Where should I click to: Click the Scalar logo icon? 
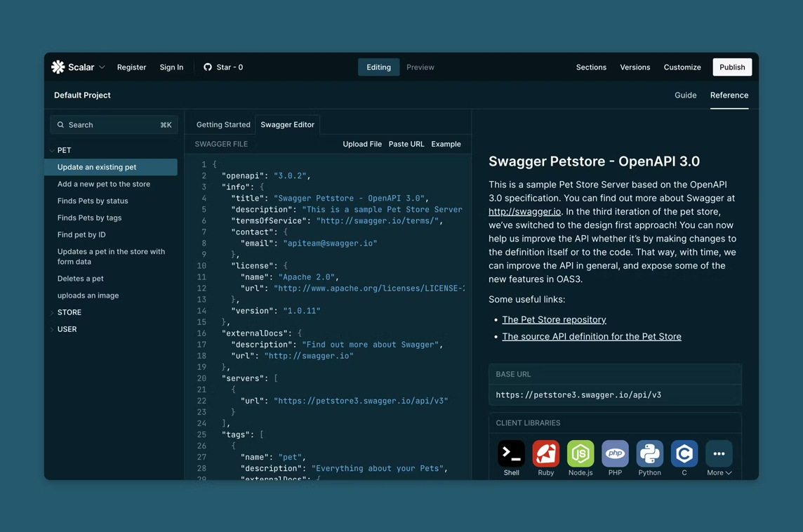pyautogui.click(x=58, y=67)
